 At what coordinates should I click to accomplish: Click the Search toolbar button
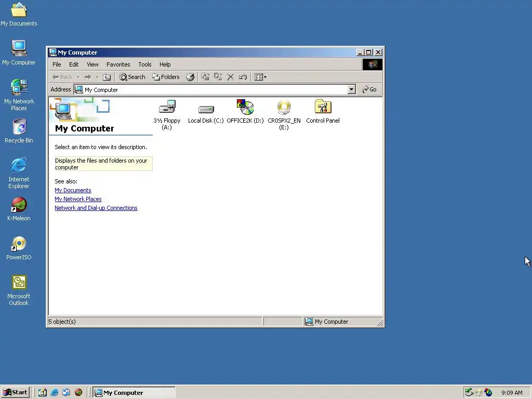(132, 77)
